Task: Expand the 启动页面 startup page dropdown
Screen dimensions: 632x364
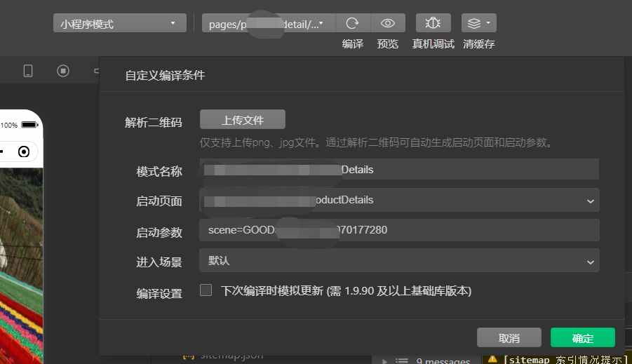Action: coord(589,201)
